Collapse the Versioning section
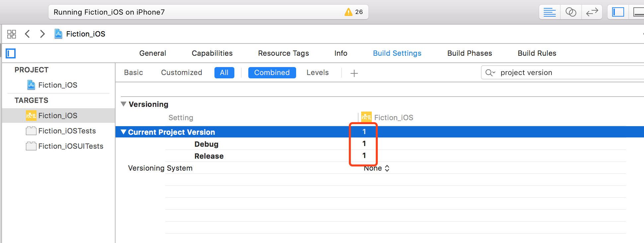This screenshot has height=243, width=644. [x=123, y=104]
